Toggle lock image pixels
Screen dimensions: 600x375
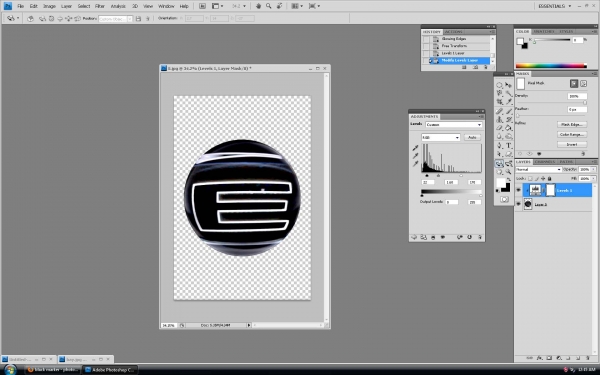(537, 178)
